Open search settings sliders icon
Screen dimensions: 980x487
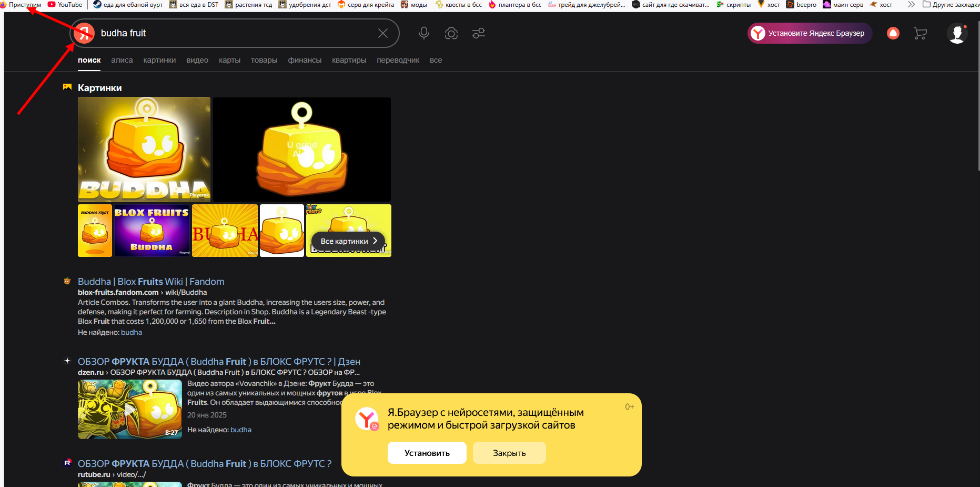click(x=479, y=33)
